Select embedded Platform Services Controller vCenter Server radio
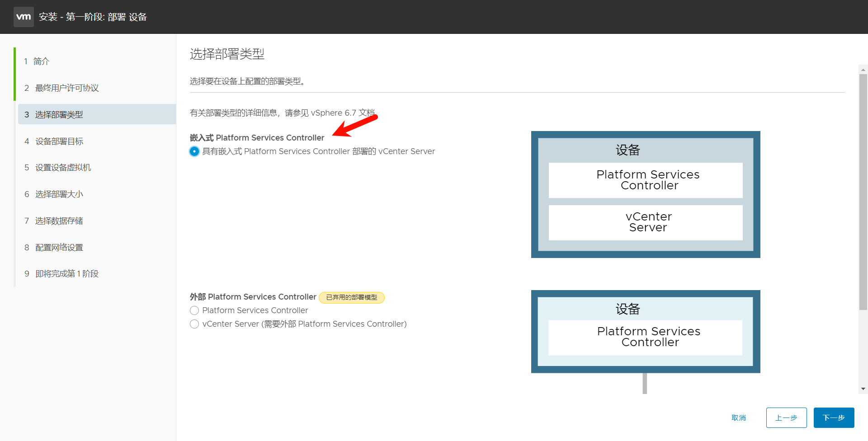The width and height of the screenshot is (868, 441). click(x=194, y=151)
